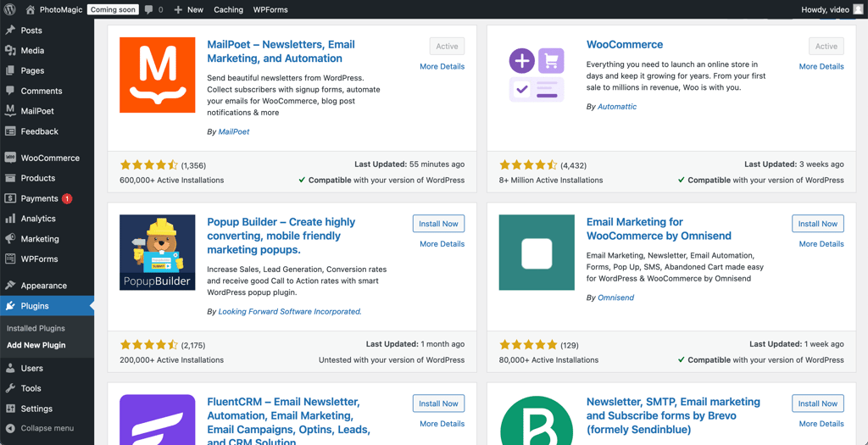
Task: Open More Details for Brevo plugin
Action: pyautogui.click(x=821, y=424)
